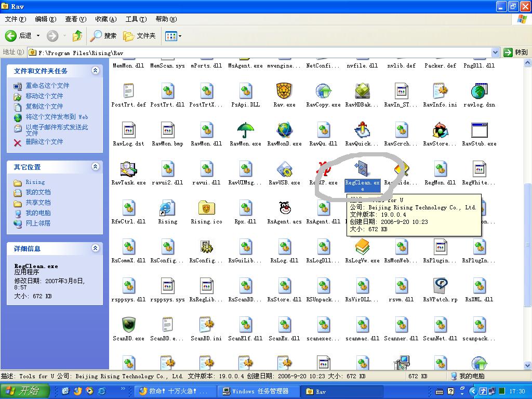This screenshot has height=399, width=532.
Task: Open 我的电脑 in other places
Action: point(38,213)
